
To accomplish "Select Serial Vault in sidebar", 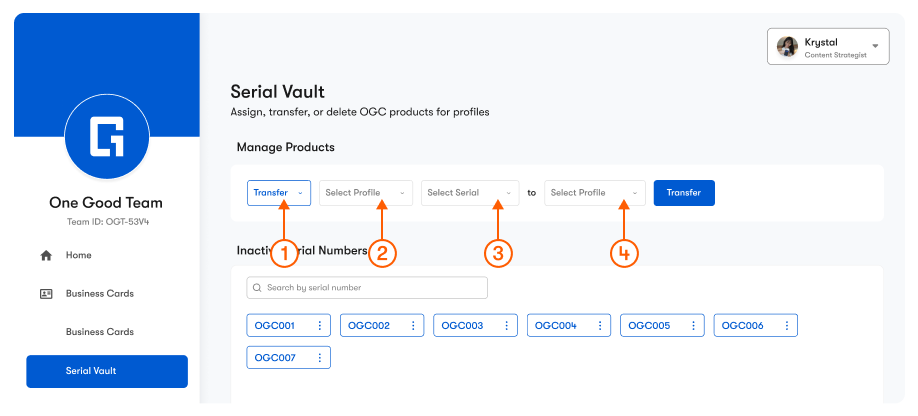I will click(x=106, y=371).
